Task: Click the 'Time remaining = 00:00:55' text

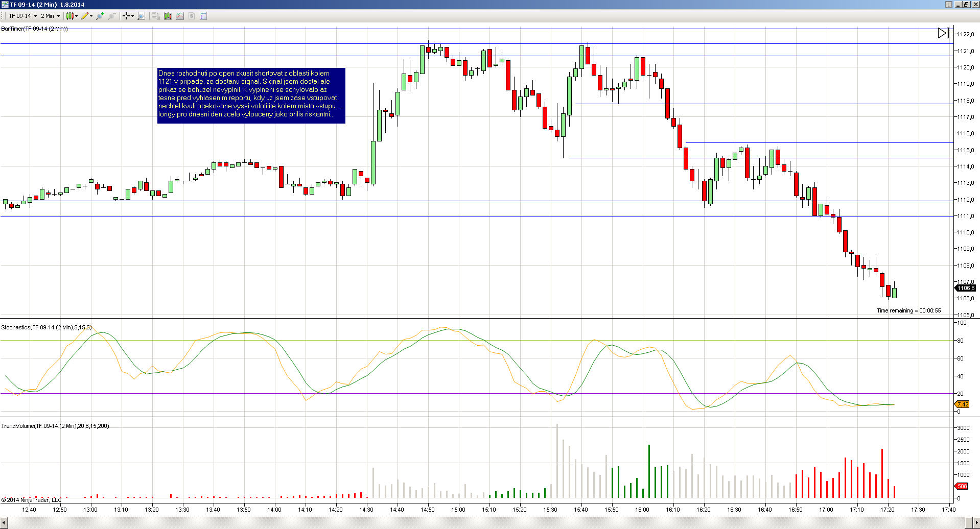Action: pos(908,310)
